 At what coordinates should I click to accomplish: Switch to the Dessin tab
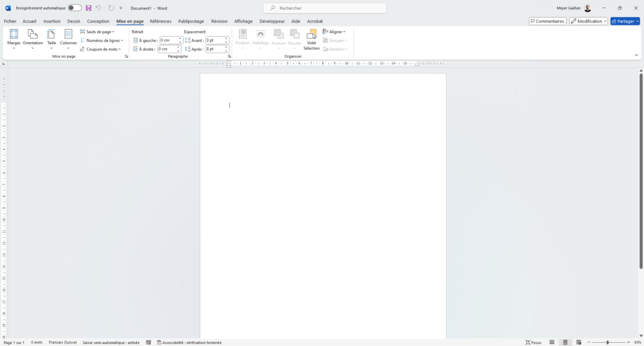point(74,21)
